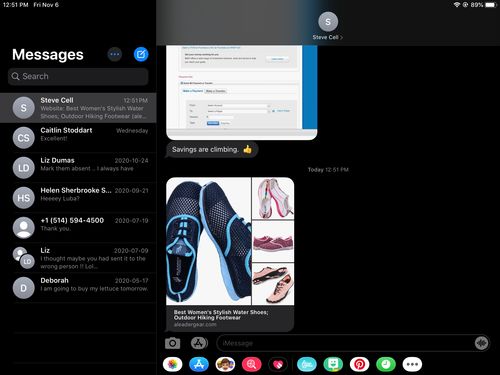Tap the HS avatar for Helen Sherbrooke
This screenshot has width=500, height=375.
coord(23,198)
